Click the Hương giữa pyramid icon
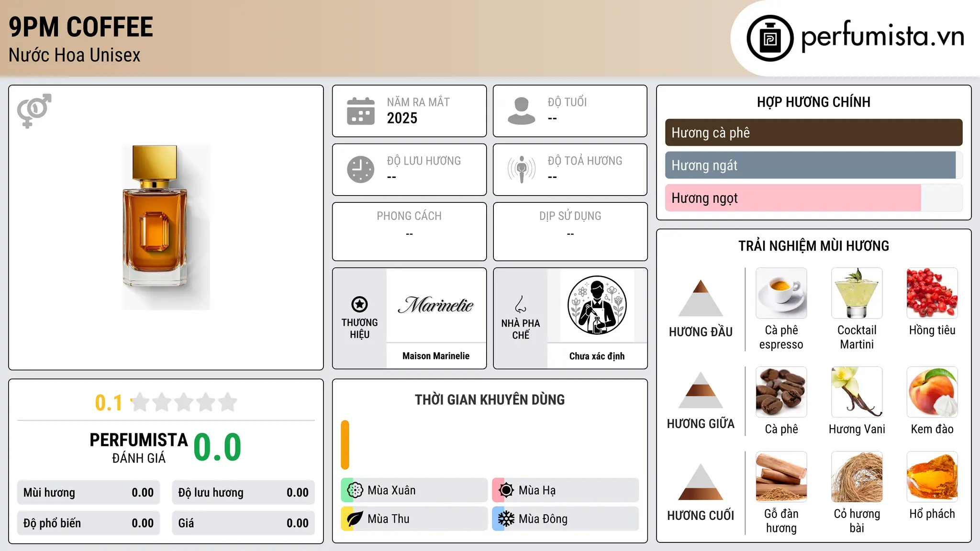This screenshot has width=980, height=551. click(701, 390)
